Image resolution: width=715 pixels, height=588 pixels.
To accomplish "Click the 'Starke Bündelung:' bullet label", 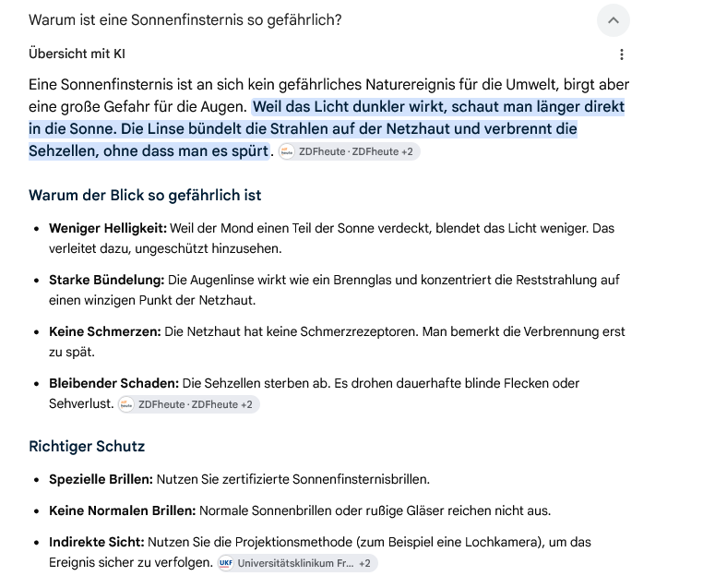I will coord(107,280).
